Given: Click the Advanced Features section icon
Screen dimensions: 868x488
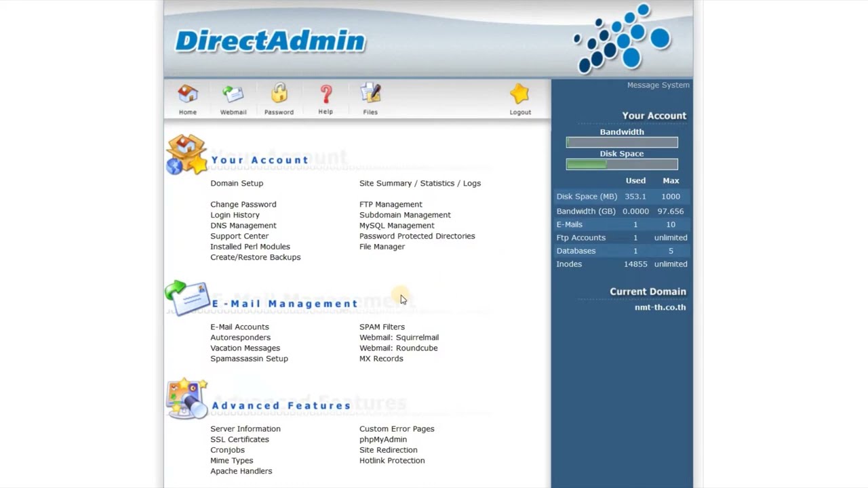Looking at the screenshot, I should click(186, 399).
